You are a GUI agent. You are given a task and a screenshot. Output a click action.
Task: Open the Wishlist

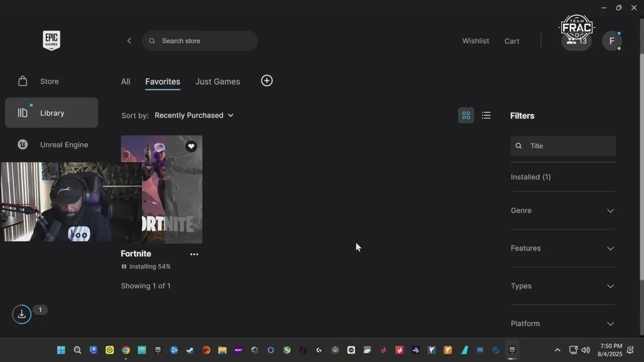pos(475,41)
